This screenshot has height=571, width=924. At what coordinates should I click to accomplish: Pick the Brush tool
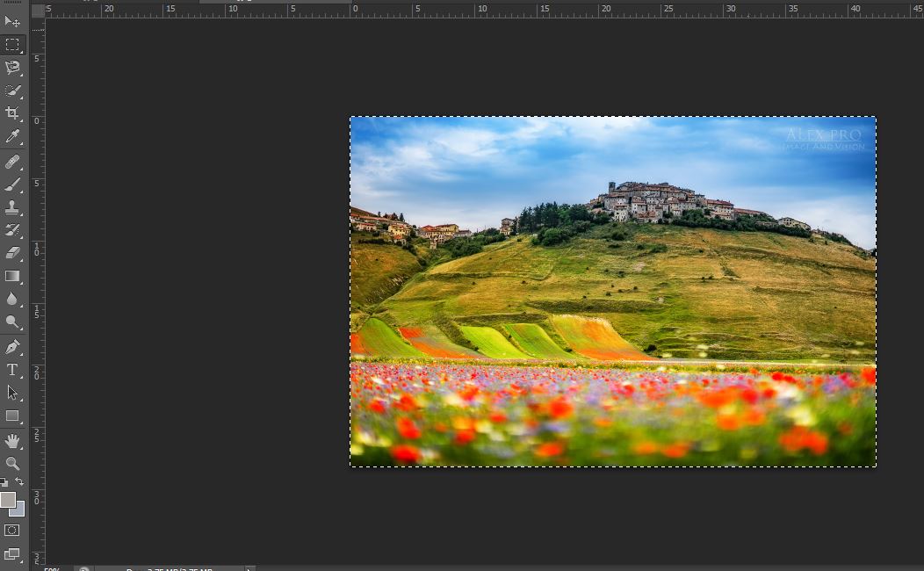[x=12, y=184]
